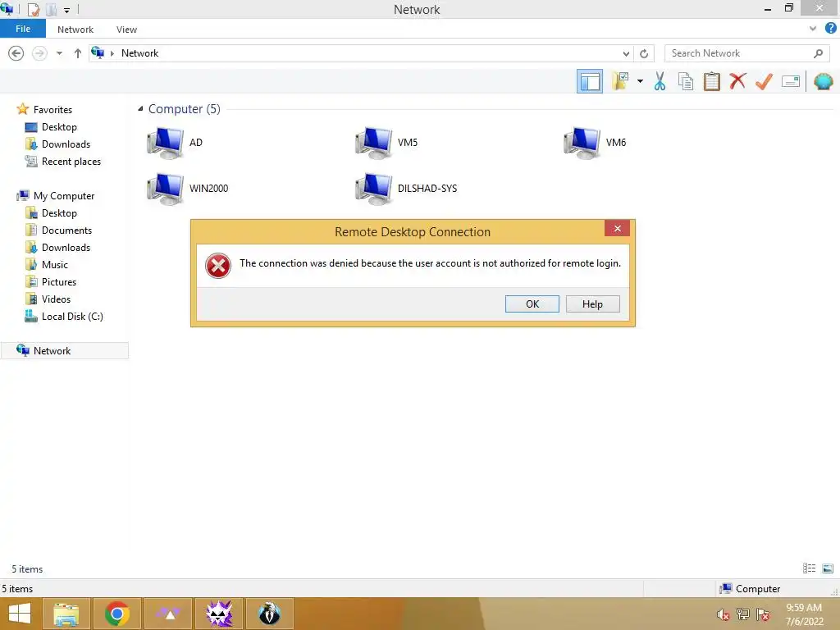Open Action Center flag tray icon
Screen dimensions: 840x630
point(763,614)
